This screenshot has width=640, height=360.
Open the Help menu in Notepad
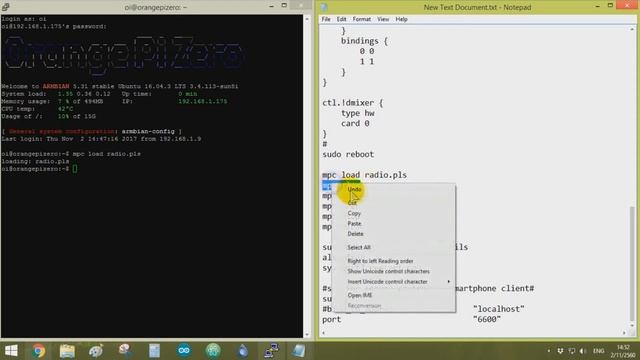coord(401,19)
